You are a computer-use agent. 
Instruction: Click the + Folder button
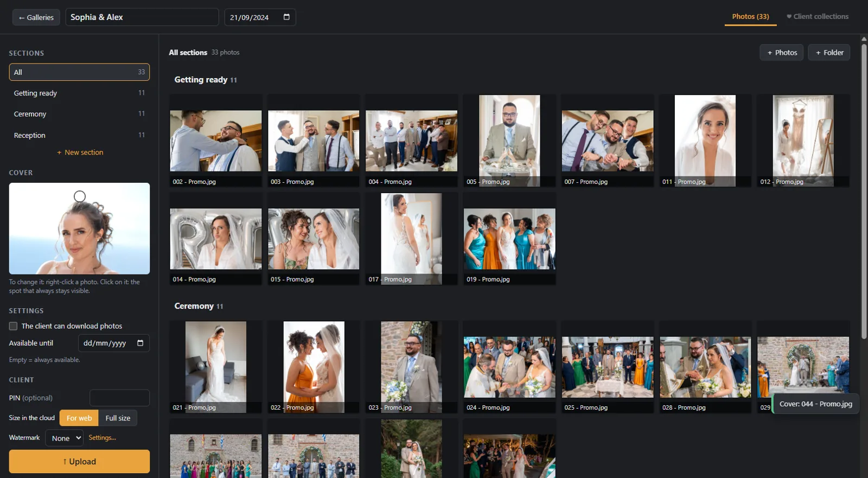pos(829,53)
